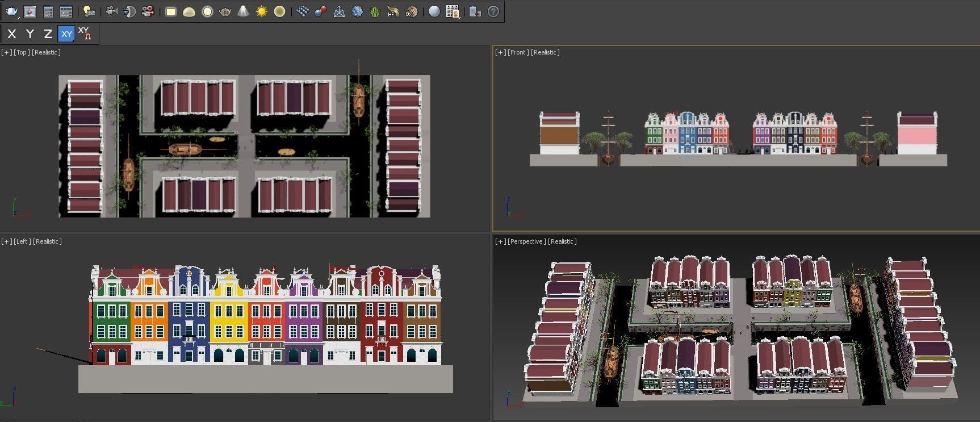
Task: Click the third toolbar list-panel icon
Action: [x=48, y=11]
